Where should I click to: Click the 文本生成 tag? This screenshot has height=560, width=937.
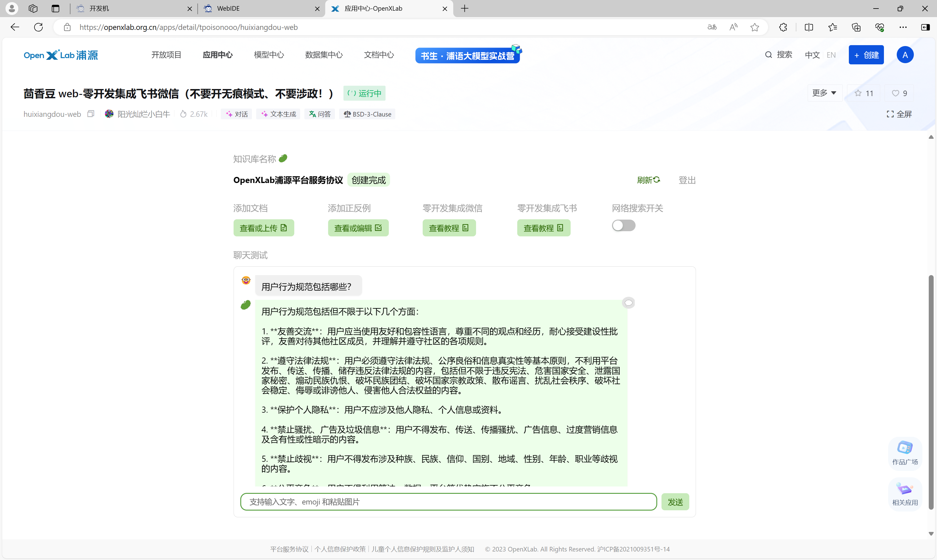278,114
